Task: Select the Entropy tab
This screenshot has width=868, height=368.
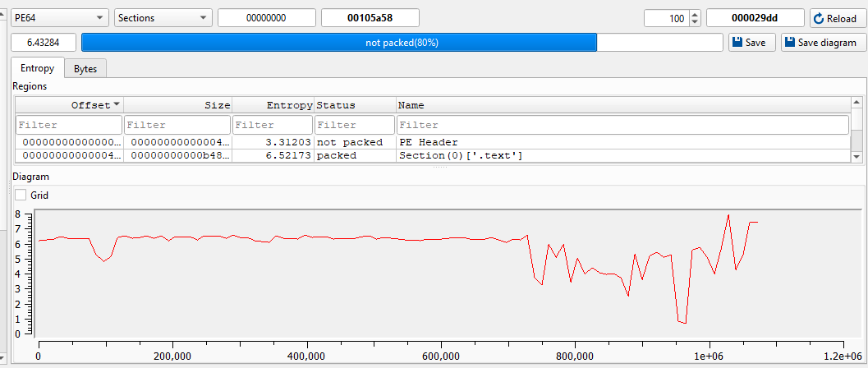Action: pos(37,69)
